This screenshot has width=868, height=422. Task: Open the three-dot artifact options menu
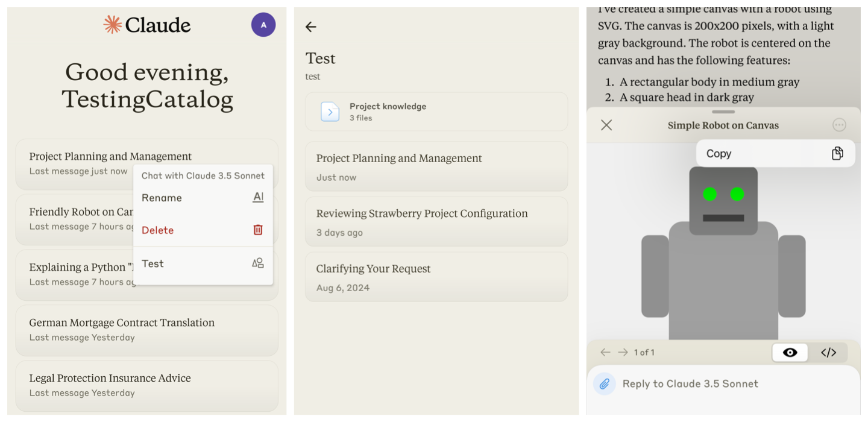[x=839, y=125]
